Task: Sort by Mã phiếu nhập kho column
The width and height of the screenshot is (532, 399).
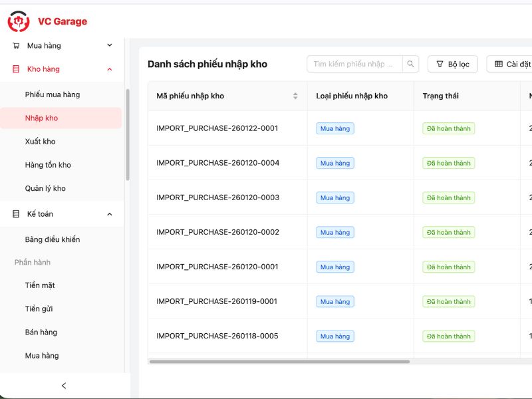Action: tap(295, 96)
